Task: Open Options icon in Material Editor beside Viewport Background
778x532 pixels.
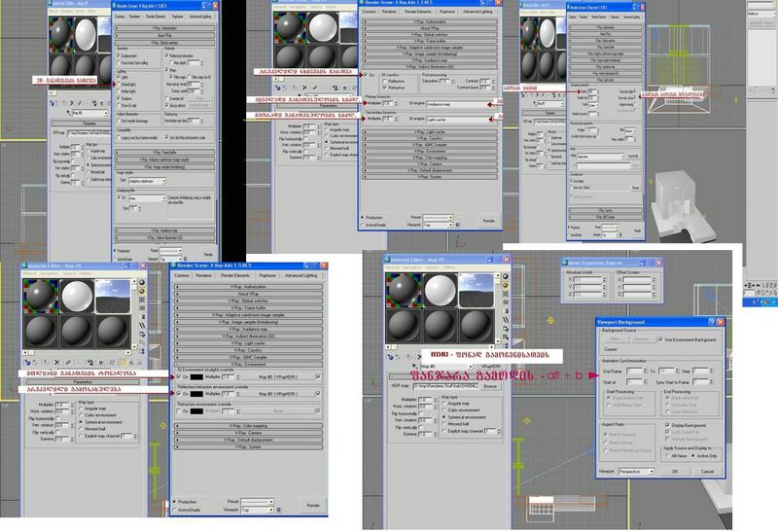Action: [506, 329]
